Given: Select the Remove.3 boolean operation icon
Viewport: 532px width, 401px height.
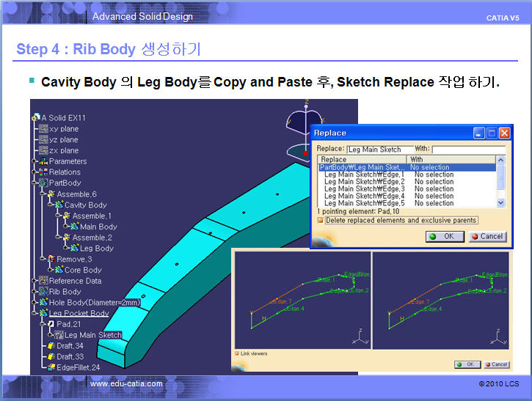Looking at the screenshot, I should click(x=51, y=259).
